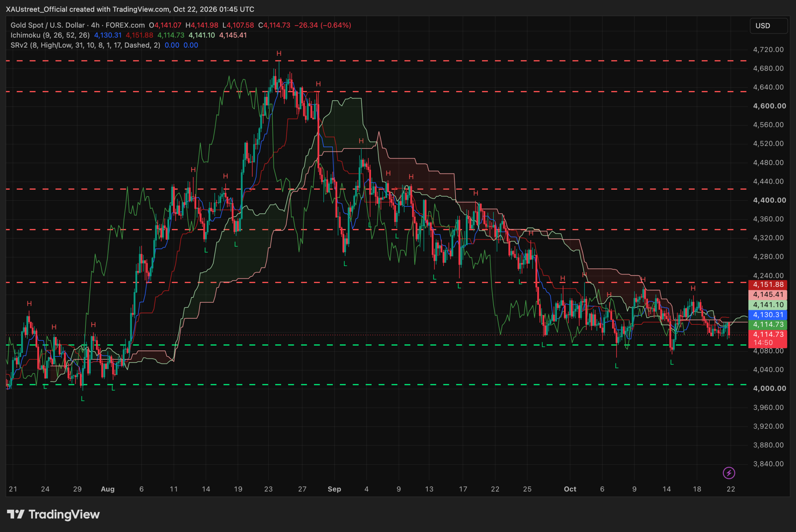796x532 pixels.
Task: Open the USD currency selector
Action: [x=769, y=26]
